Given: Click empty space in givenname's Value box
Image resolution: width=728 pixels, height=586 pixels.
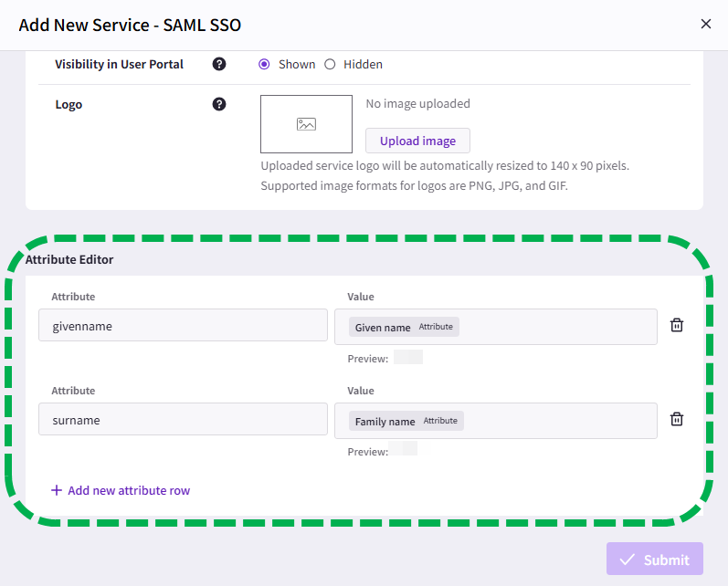Looking at the screenshot, I should [x=557, y=327].
